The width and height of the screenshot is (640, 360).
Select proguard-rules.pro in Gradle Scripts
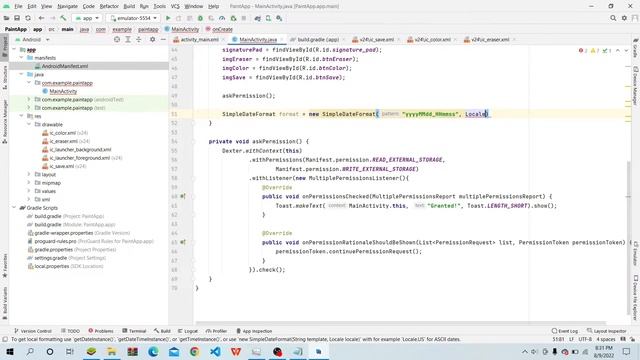(x=56, y=241)
